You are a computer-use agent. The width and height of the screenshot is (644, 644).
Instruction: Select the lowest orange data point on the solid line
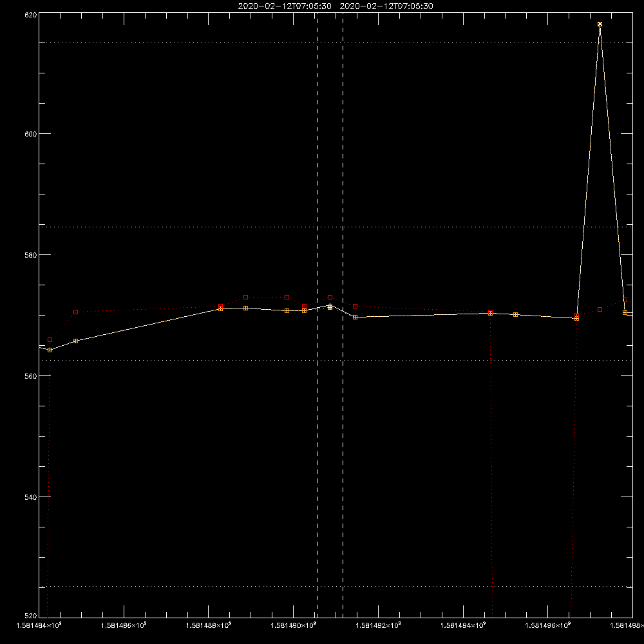[50, 350]
